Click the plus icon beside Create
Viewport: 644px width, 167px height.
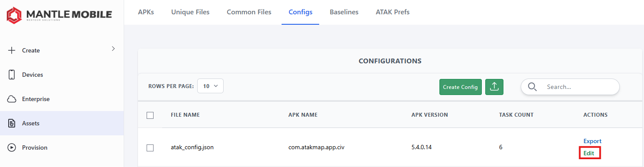pos(12,50)
